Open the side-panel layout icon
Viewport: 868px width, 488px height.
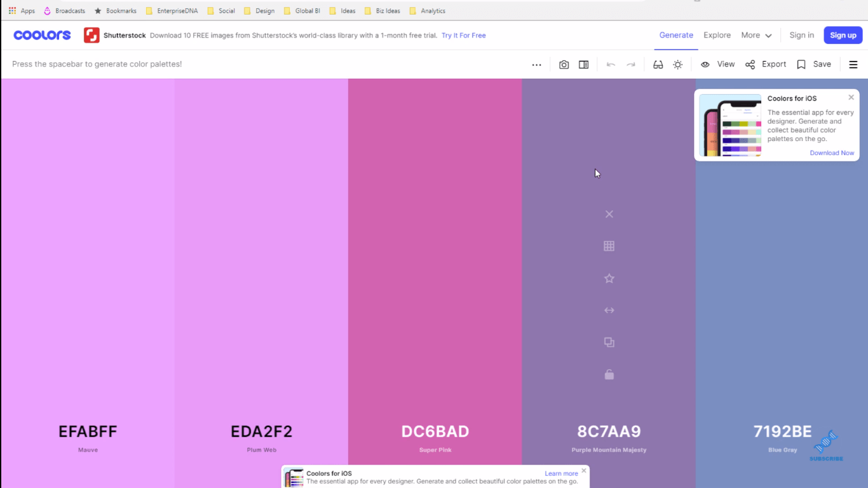(x=583, y=65)
